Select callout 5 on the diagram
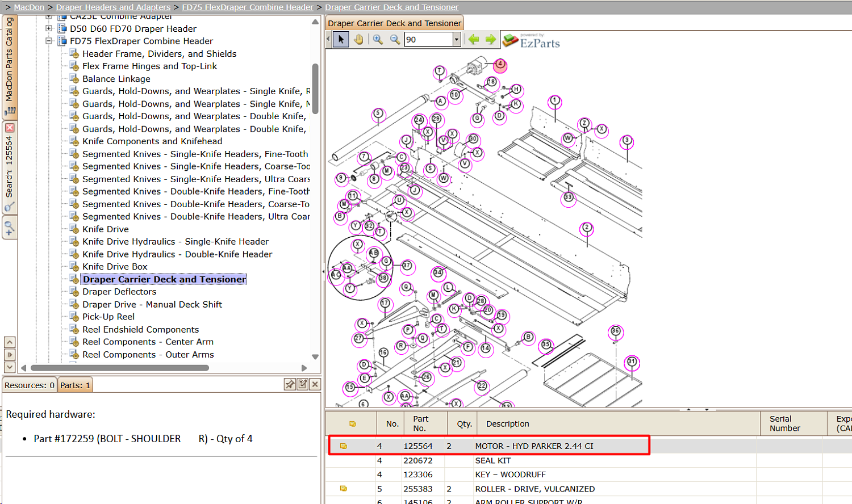 (x=378, y=115)
